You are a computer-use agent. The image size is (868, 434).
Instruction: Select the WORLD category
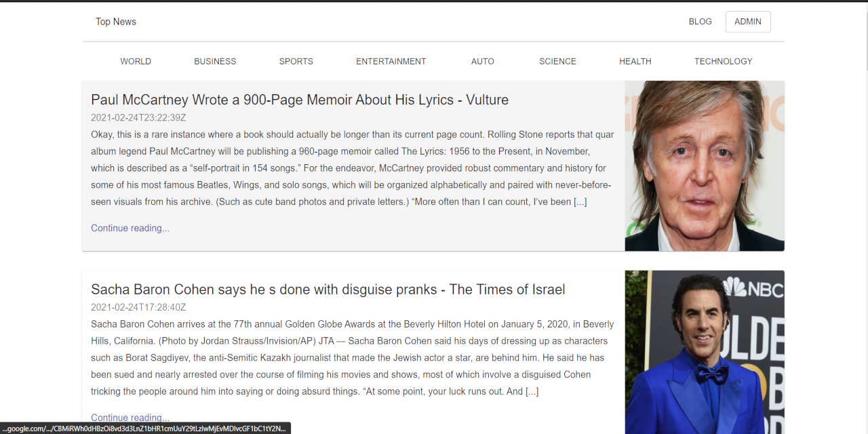(x=136, y=61)
